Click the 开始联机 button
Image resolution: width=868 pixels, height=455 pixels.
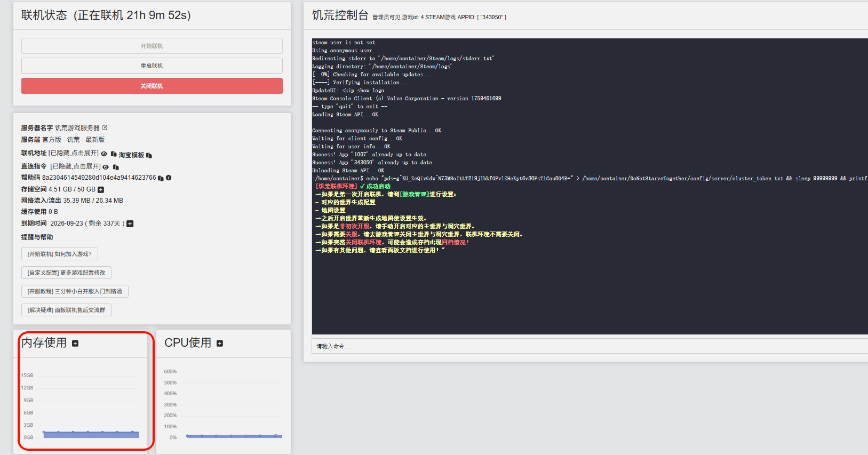(x=152, y=46)
